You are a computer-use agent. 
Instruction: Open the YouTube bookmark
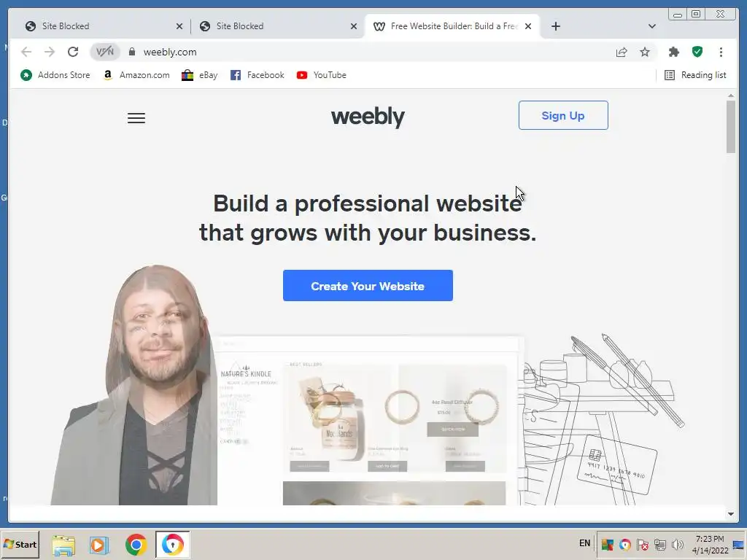point(322,75)
